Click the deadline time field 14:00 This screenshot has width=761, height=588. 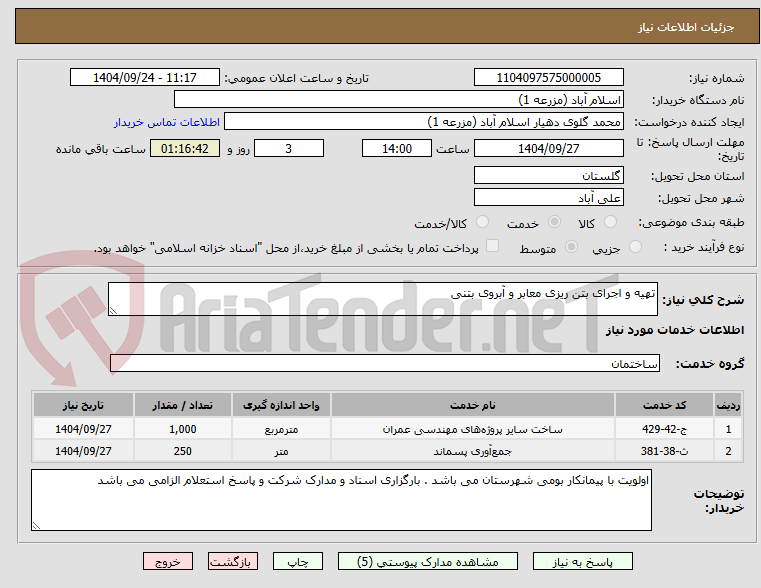pos(397,148)
